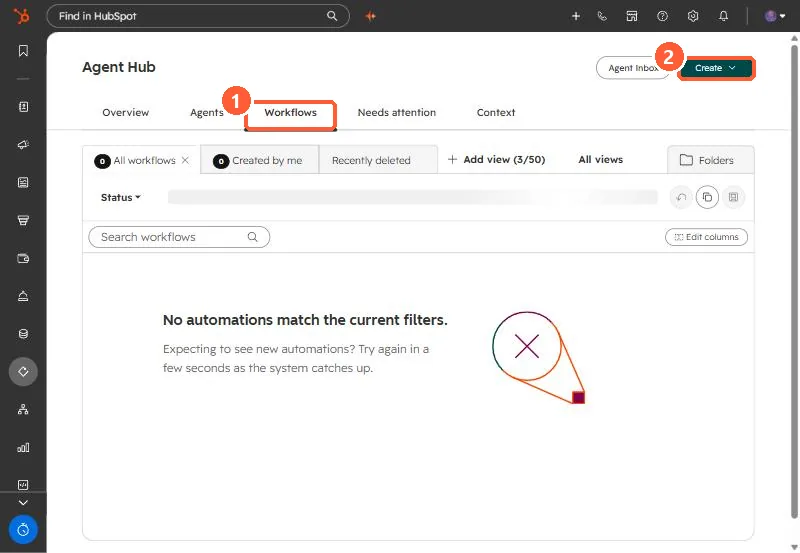
Task: Open the settings gear icon
Action: tap(692, 16)
